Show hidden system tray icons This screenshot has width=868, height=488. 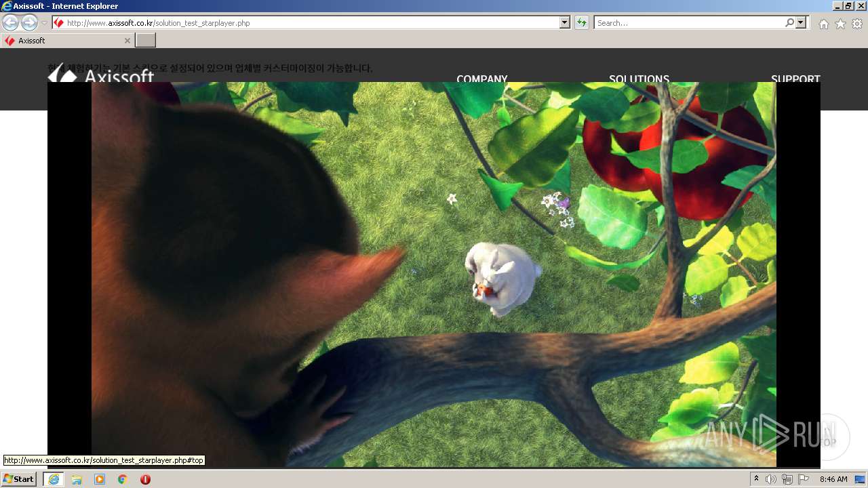point(756,479)
